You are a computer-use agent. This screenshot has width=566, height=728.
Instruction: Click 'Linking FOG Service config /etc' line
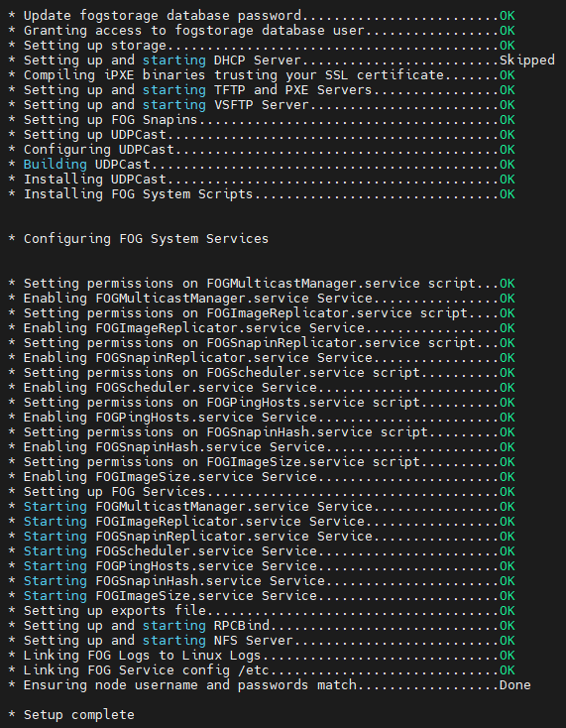click(x=262, y=669)
